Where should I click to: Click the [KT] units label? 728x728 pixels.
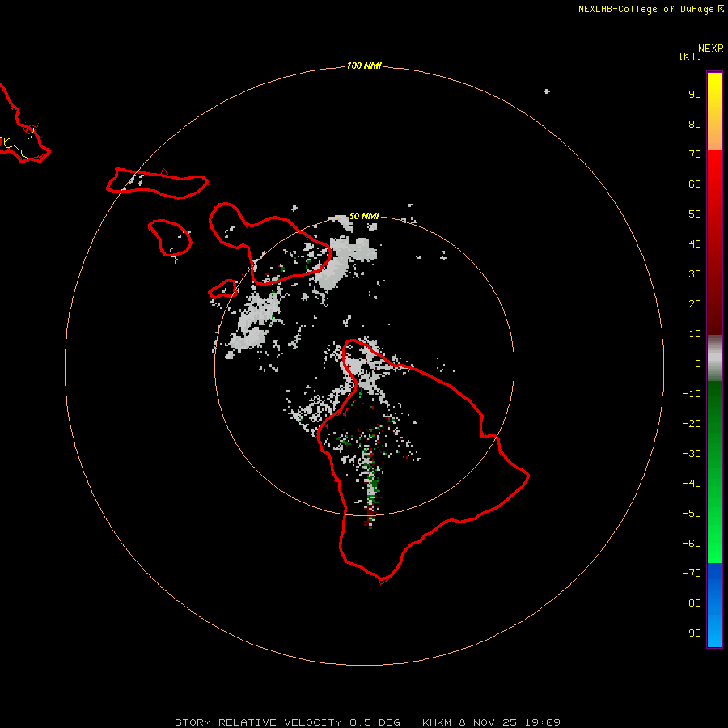point(690,56)
